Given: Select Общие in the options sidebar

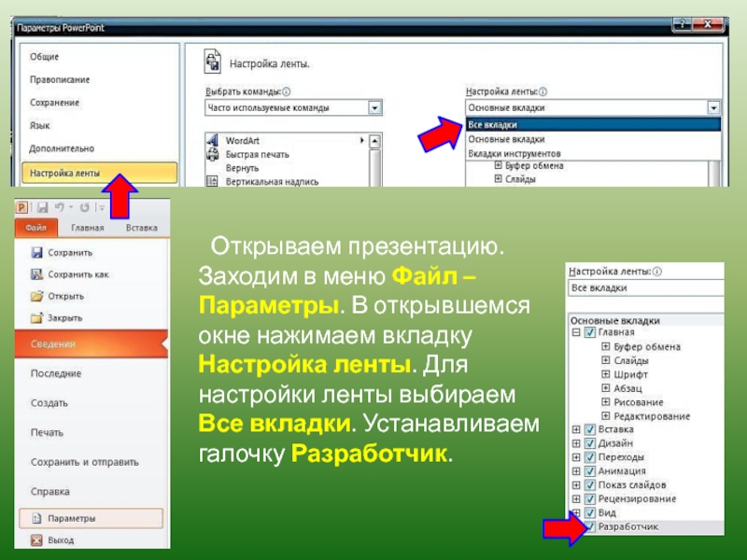Looking at the screenshot, I should tap(44, 57).
